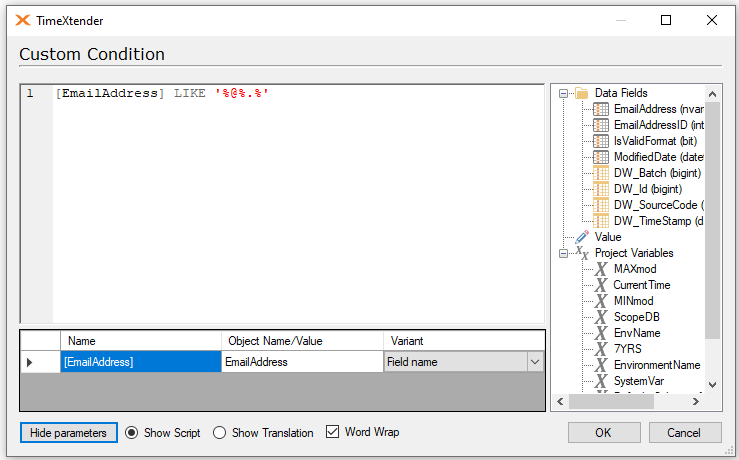Click the DW_Id system field icon

tap(600, 189)
